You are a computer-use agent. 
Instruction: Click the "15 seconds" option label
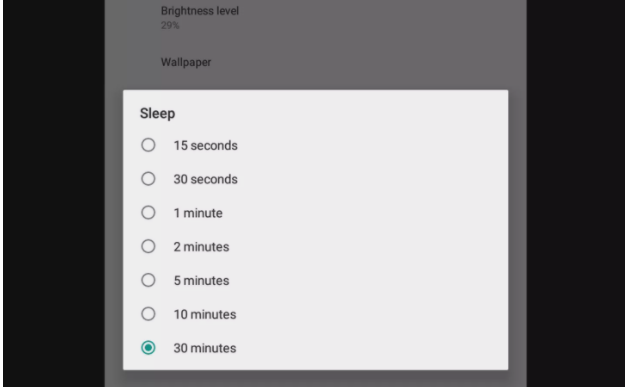click(205, 145)
